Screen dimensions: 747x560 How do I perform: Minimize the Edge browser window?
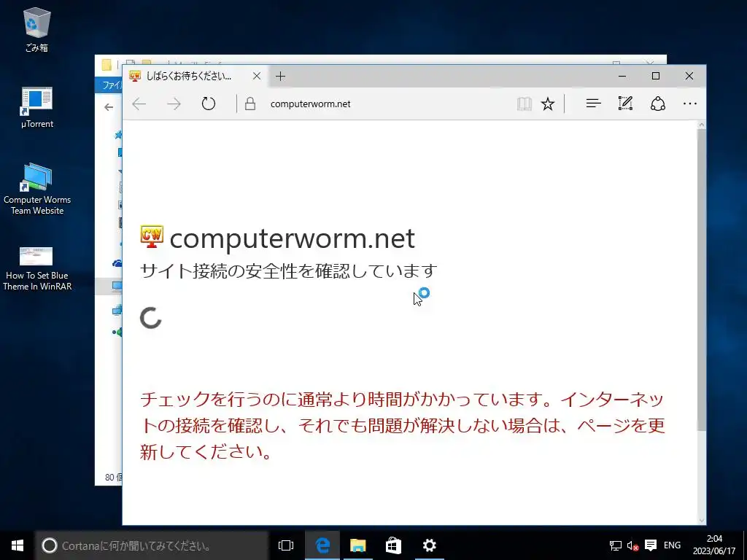622,76
